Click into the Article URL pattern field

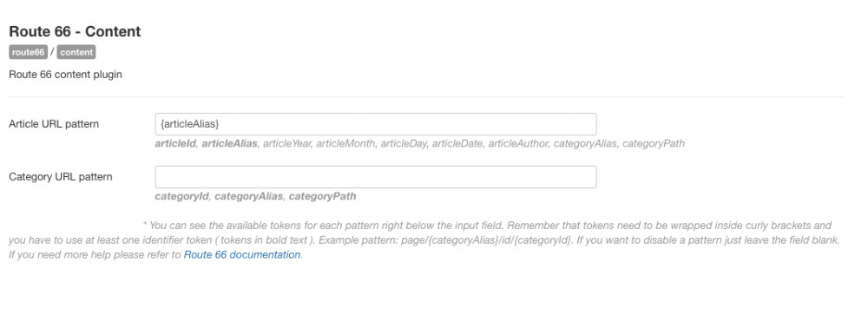[x=375, y=124]
